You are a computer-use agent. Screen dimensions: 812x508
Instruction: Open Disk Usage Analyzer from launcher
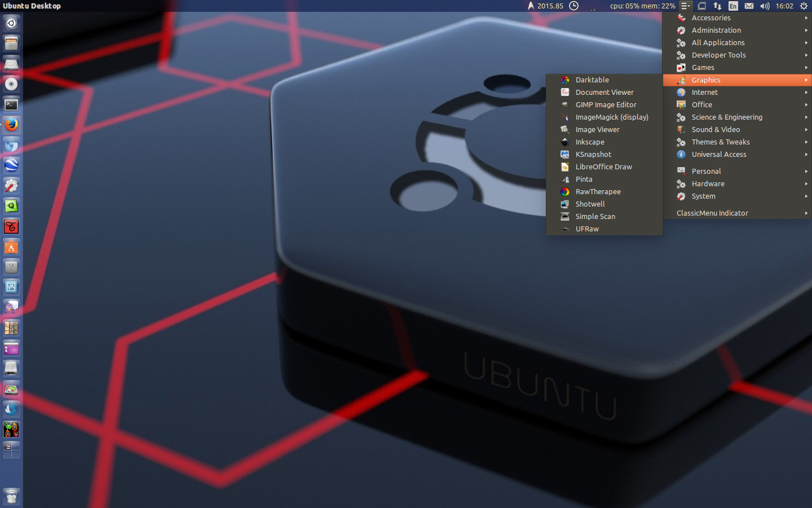click(11, 389)
